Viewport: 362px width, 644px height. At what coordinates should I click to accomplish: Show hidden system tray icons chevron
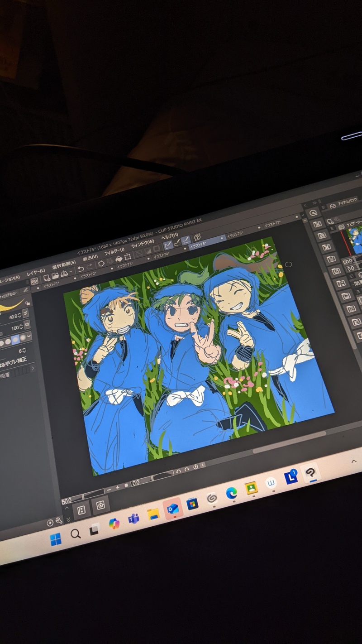coord(354,461)
